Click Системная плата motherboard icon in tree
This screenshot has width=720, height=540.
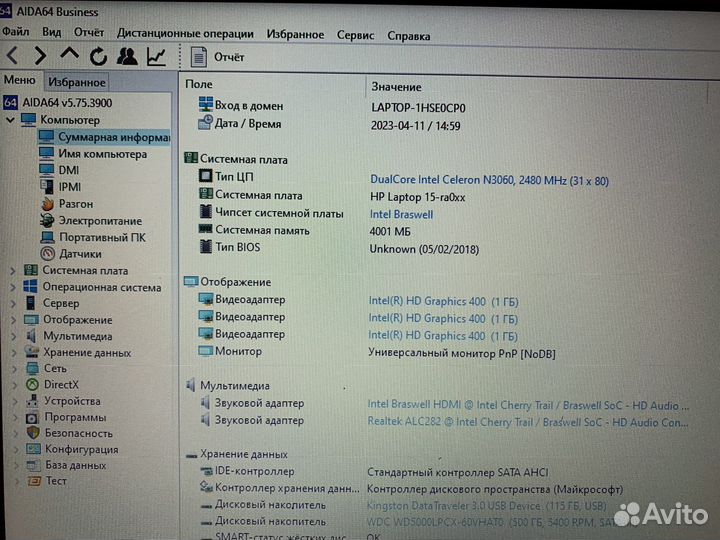click(x=31, y=270)
